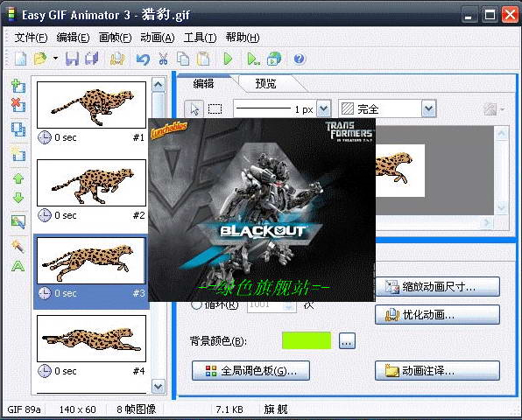Click 动画注译 comment button

click(437, 370)
